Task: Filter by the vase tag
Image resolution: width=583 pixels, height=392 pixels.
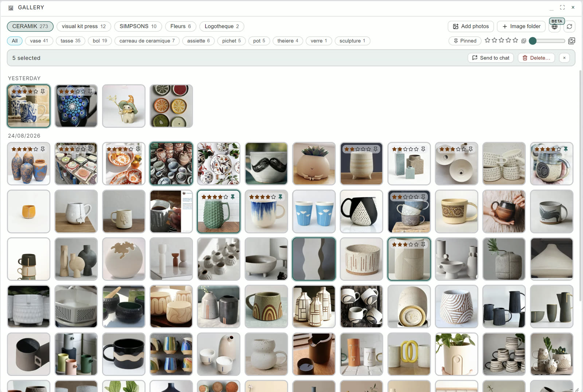Action: 39,41
